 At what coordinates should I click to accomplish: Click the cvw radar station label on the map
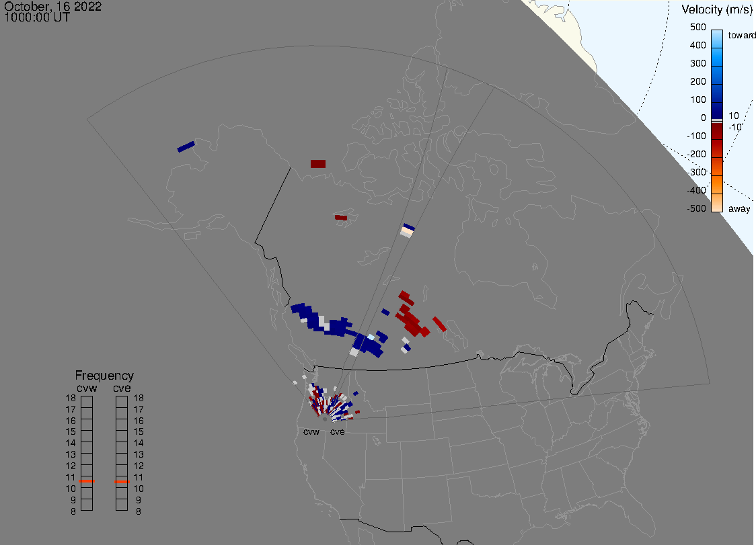(311, 432)
